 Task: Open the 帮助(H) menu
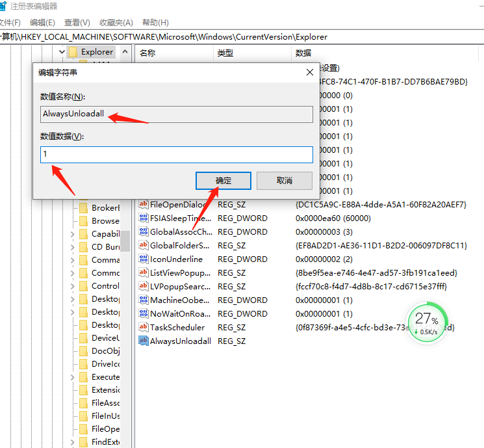pyautogui.click(x=155, y=23)
